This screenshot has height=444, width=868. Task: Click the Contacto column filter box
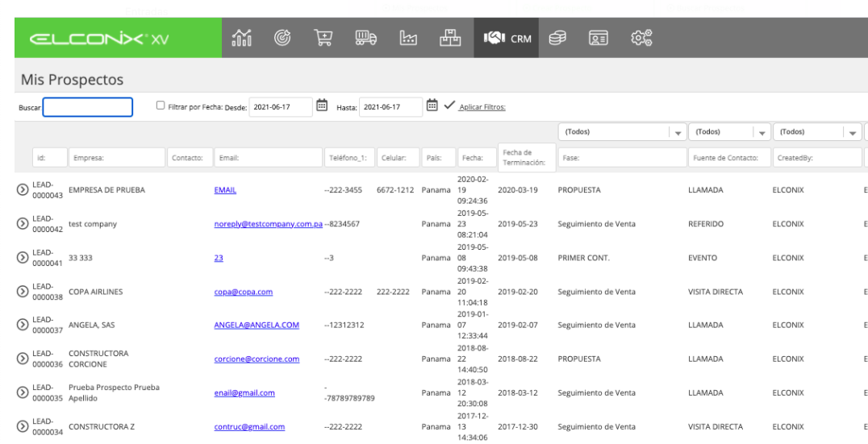(190, 158)
